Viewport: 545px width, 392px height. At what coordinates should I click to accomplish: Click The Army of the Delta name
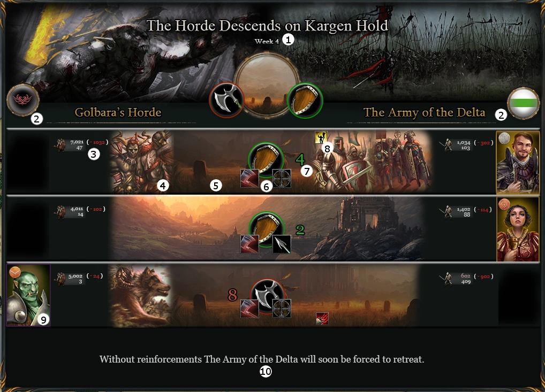pos(424,112)
